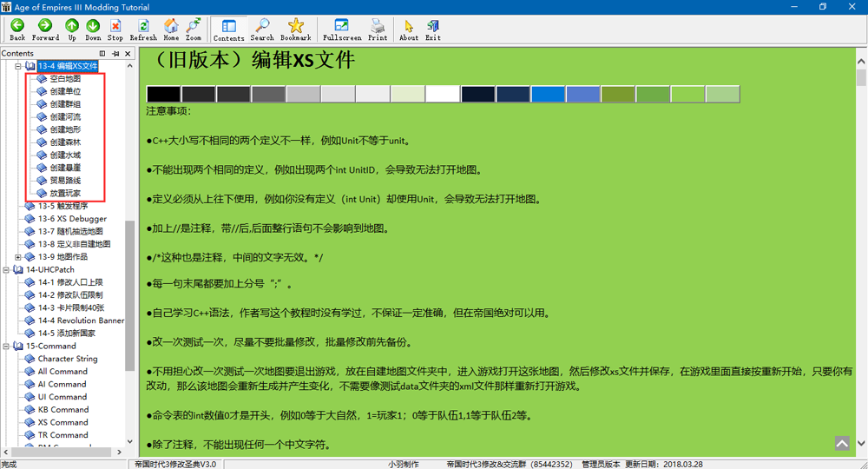Open the 放置玩家 topic
Image resolution: width=868 pixels, height=469 pixels.
pos(65,194)
